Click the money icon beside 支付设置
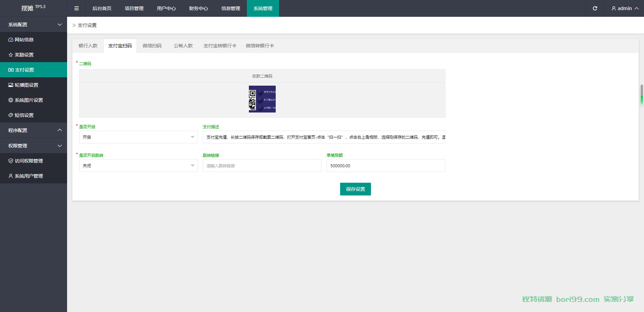The width and height of the screenshot is (644, 312). coord(11,70)
